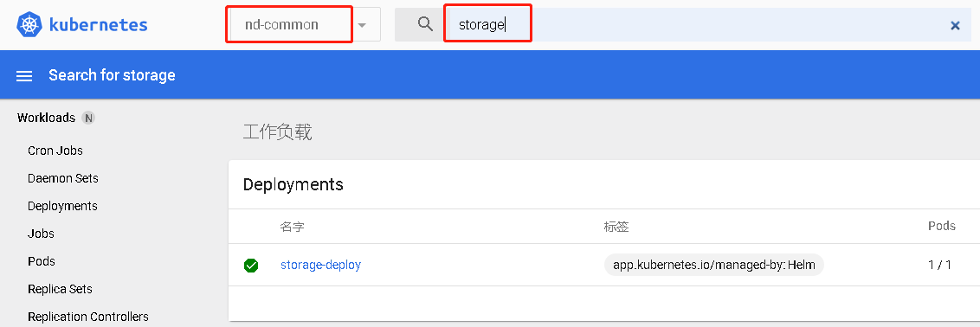
Task: Click the green status checkmark for storage-deploy
Action: 251,266
